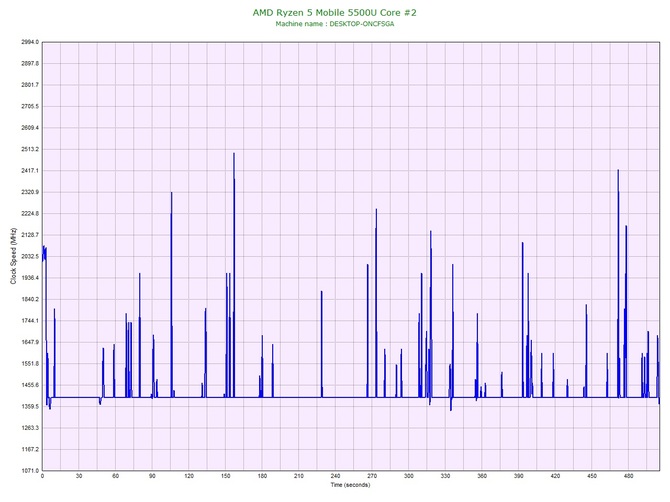Click the 210 tick on time axis
The image size is (670, 502).
(299, 476)
